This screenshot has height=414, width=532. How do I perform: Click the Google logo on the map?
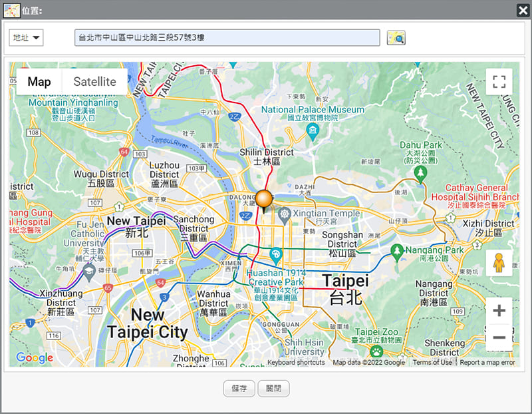(35, 357)
